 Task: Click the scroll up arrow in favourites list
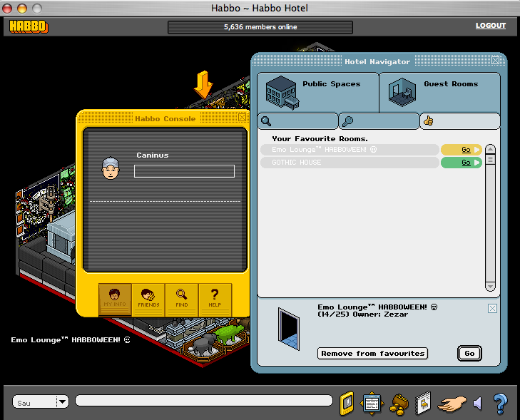click(x=491, y=150)
